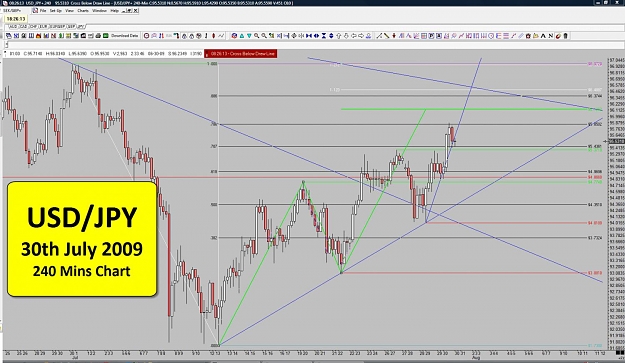Click the .886 Fibonacci level label
The height and width of the screenshot is (363, 625).
[214, 96]
